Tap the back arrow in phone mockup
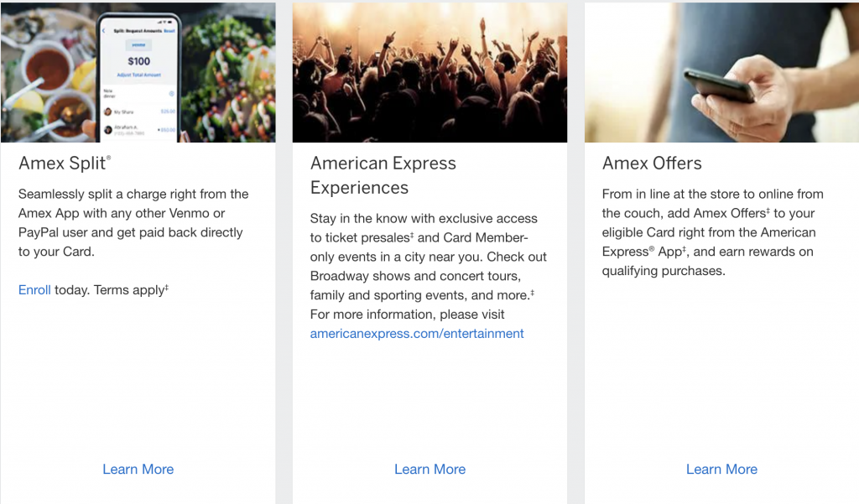859x504 pixels. point(104,30)
